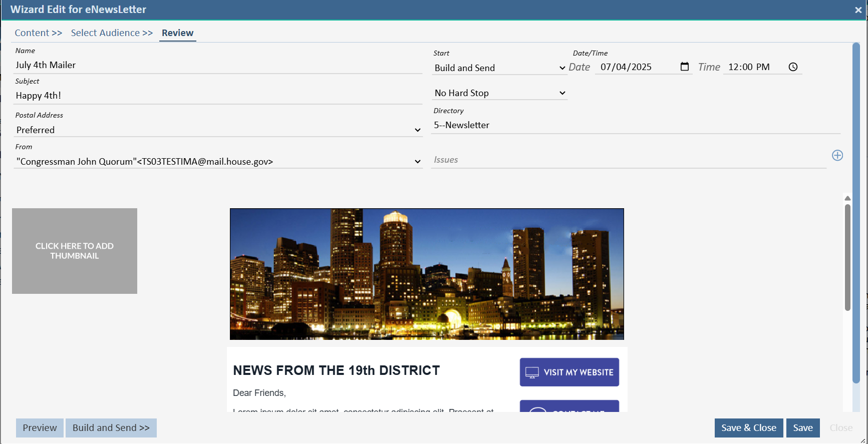Click the Save button

[803, 428]
